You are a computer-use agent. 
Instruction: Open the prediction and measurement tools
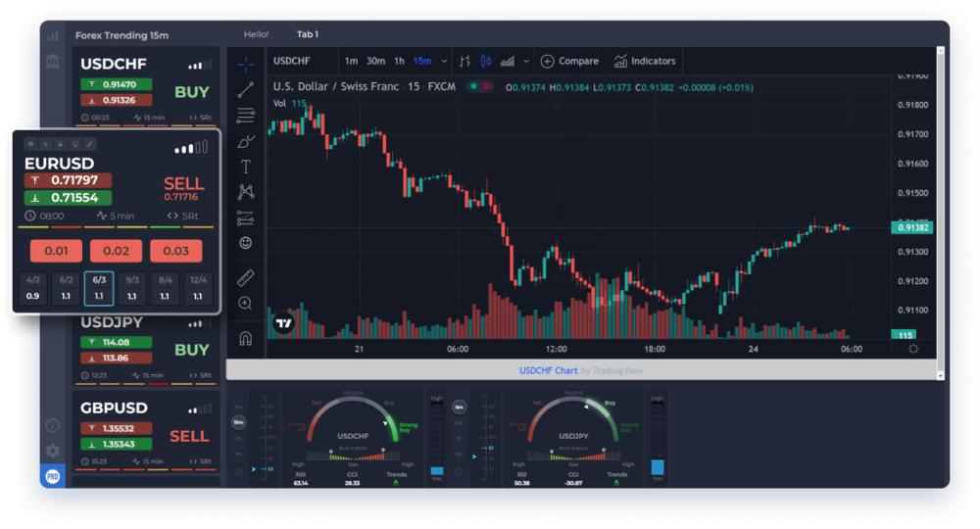click(246, 217)
